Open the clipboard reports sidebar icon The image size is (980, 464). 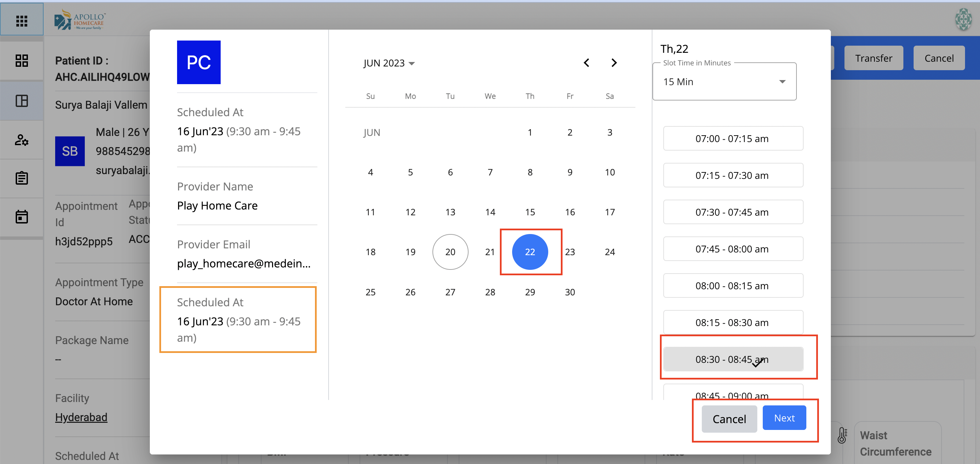point(22,178)
